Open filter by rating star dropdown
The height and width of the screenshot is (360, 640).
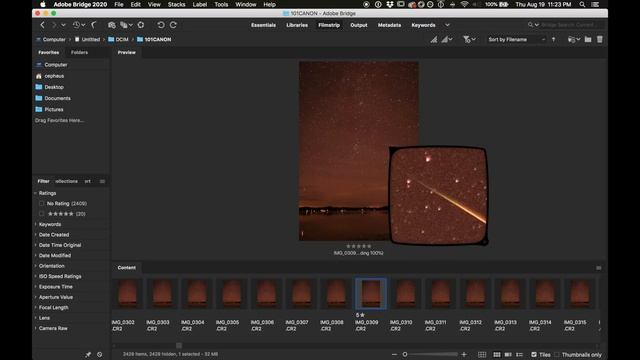[x=469, y=40]
